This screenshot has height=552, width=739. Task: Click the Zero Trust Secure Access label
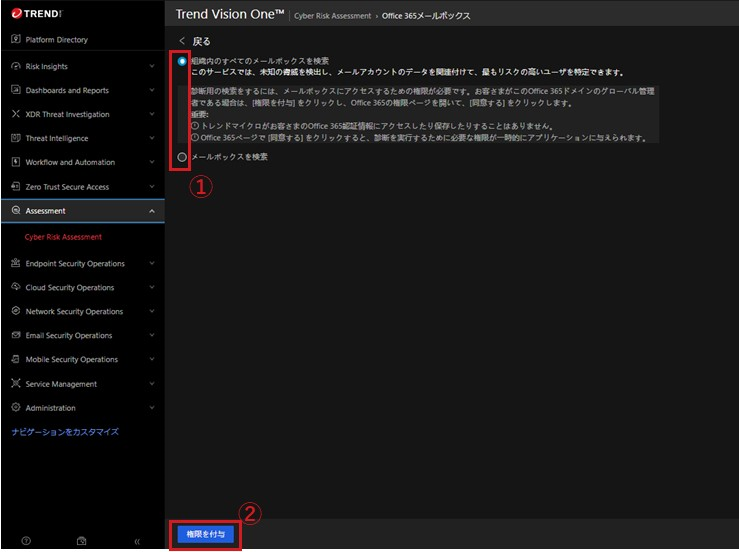coord(67,187)
